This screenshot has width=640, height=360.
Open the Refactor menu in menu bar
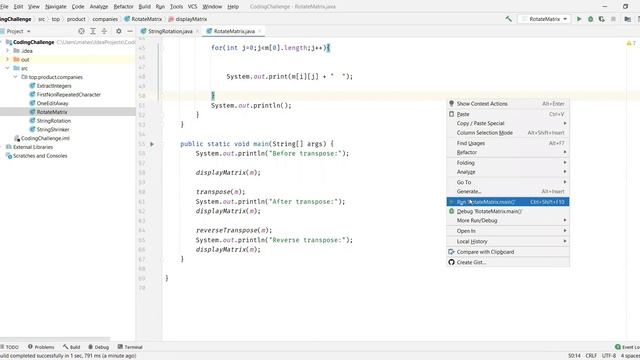point(123,7)
